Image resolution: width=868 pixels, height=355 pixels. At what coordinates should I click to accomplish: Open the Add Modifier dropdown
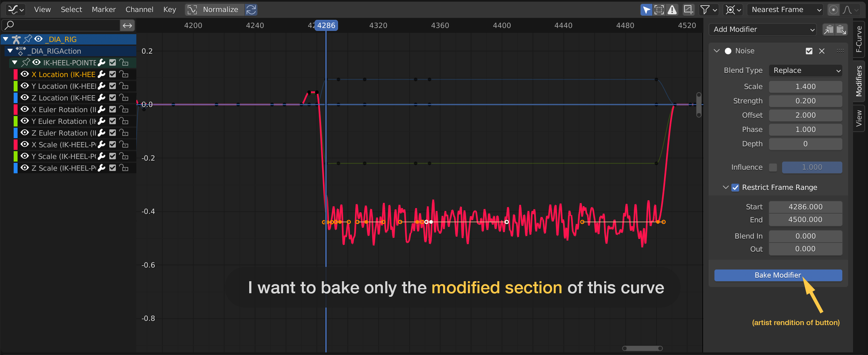point(763,30)
